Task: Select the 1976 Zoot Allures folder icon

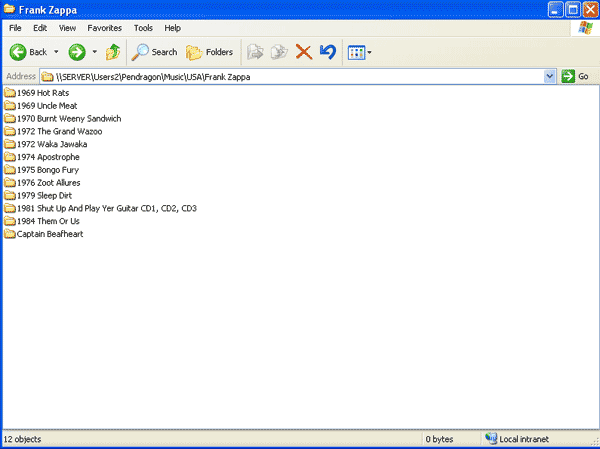Action: click(x=10, y=183)
